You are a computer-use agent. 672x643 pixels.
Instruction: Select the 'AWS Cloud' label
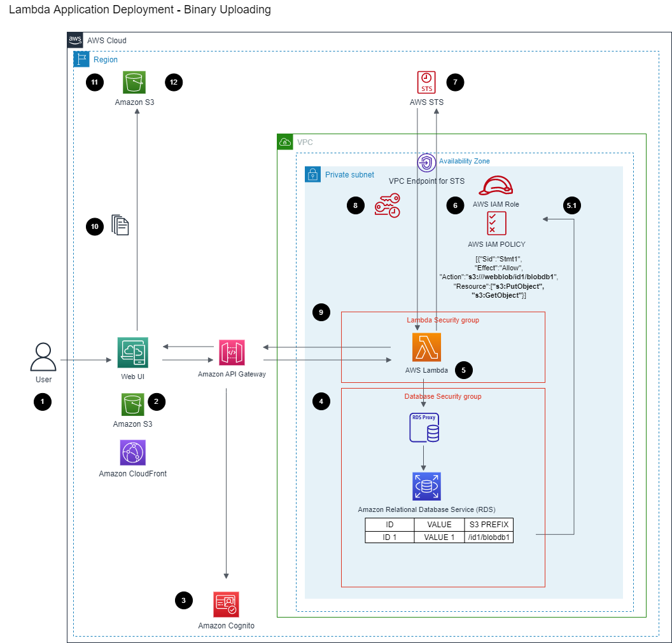(x=107, y=40)
